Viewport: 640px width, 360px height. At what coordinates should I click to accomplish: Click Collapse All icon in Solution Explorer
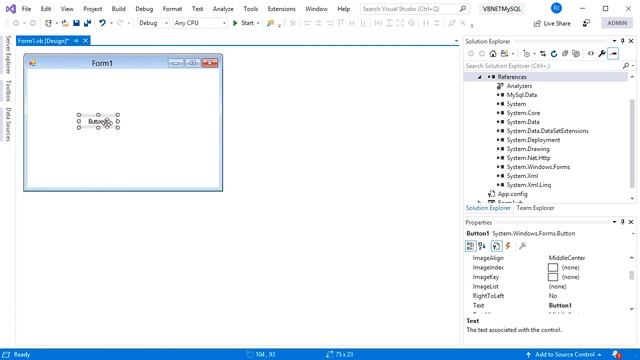point(565,53)
